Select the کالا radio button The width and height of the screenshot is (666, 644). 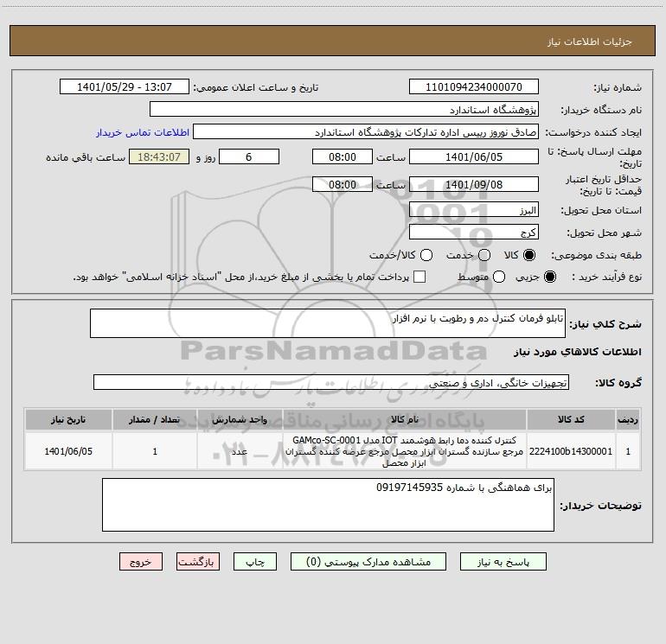click(529, 255)
